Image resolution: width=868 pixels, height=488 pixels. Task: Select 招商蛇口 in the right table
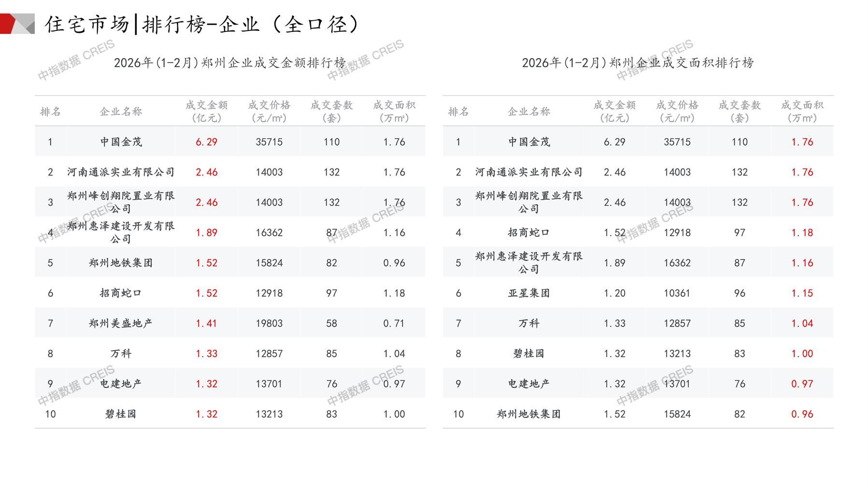[529, 233]
